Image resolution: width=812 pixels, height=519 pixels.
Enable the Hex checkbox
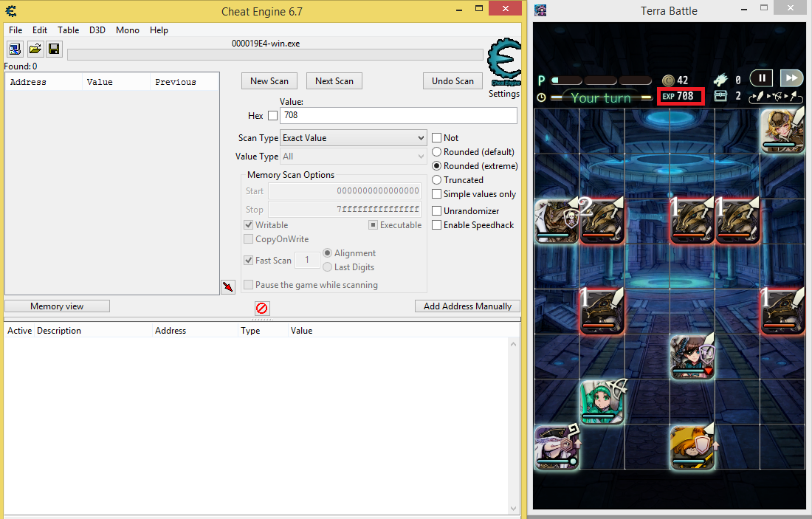click(272, 116)
